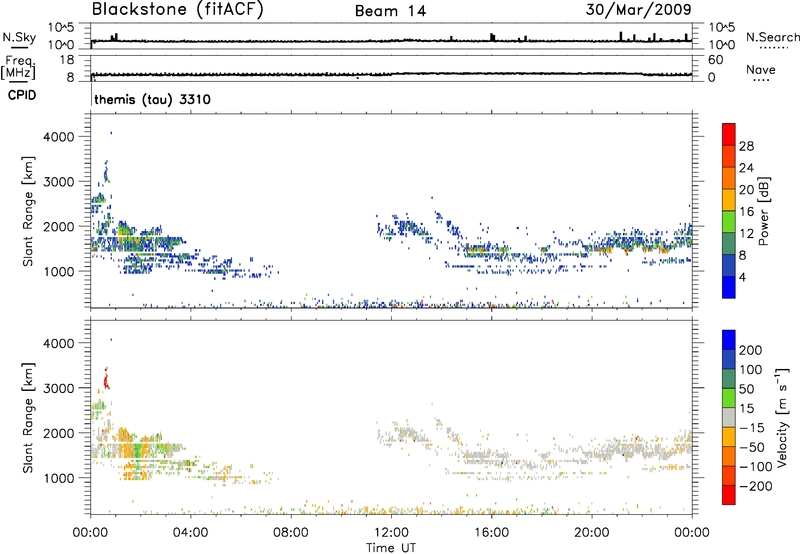Image resolution: width=800 pixels, height=554 pixels.
Task: Click the 'Beam 14' label
Action: coord(390,11)
